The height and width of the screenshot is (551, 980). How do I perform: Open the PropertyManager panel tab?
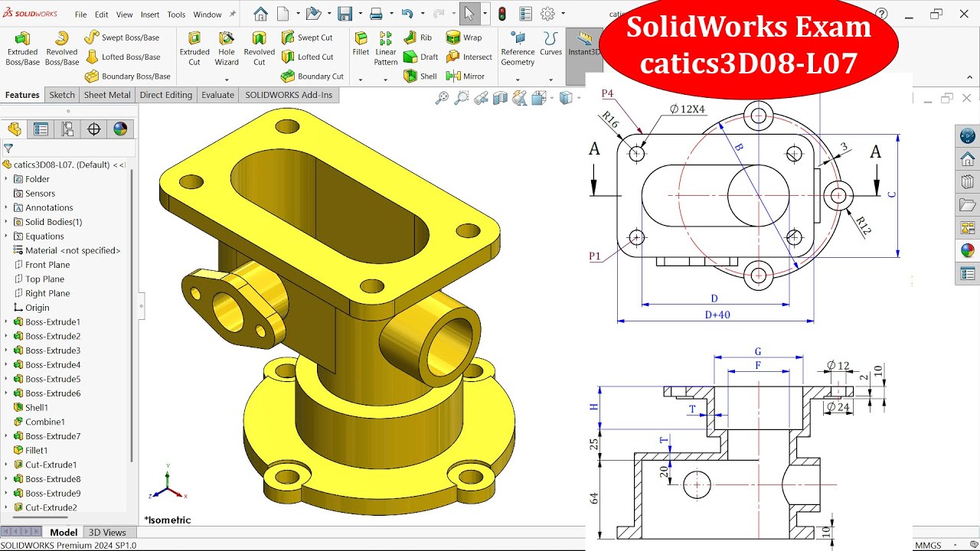click(x=41, y=129)
